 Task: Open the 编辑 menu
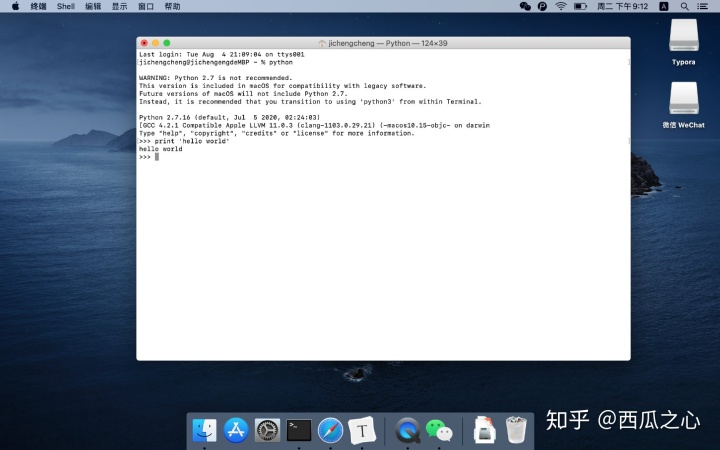[93, 6]
